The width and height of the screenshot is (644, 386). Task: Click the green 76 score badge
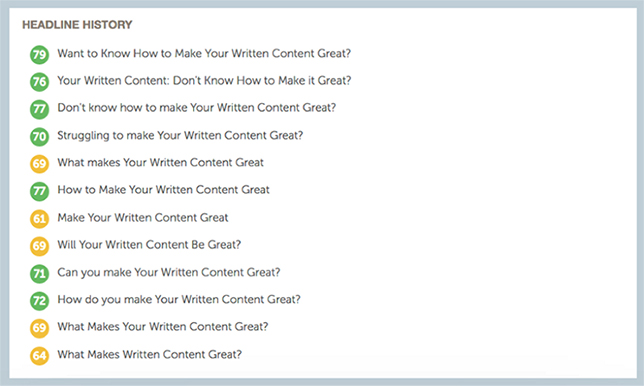pyautogui.click(x=39, y=82)
